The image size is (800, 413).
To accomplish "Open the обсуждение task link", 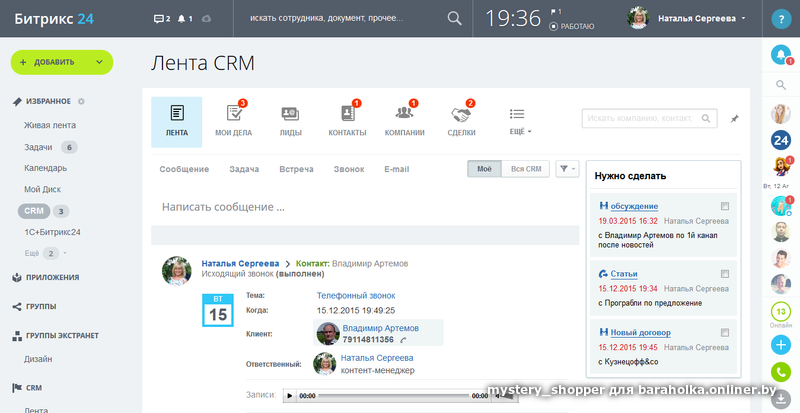I will (x=634, y=206).
